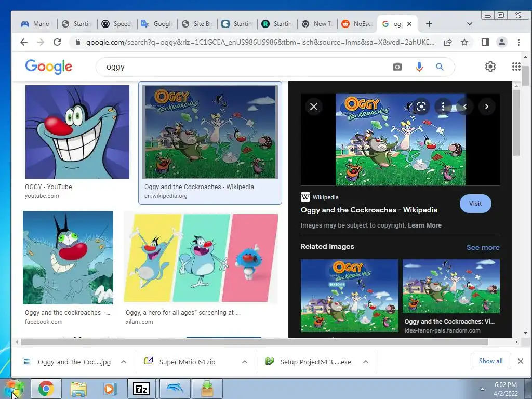Open the Windows Start menu
Viewport: 532px width, 399px height.
click(x=14, y=389)
